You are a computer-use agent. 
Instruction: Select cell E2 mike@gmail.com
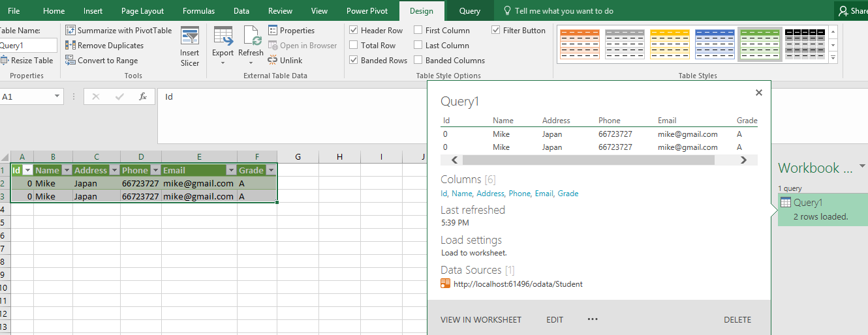(x=199, y=183)
